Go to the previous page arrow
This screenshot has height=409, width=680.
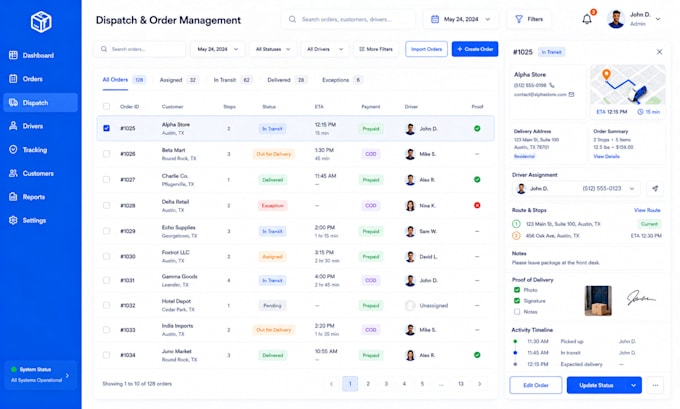(331, 383)
